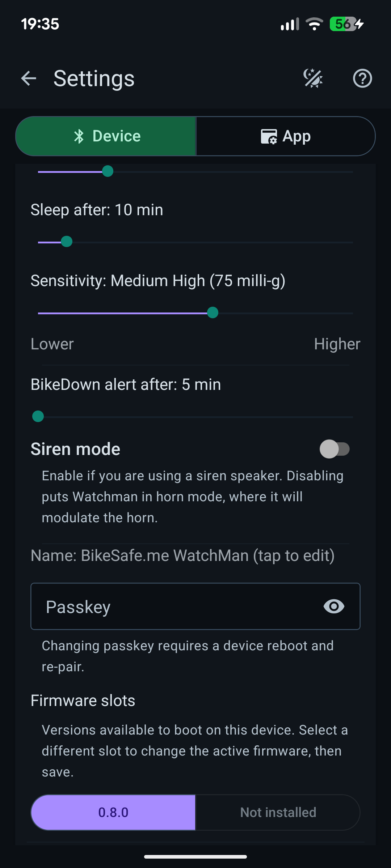Image resolution: width=391 pixels, height=868 pixels.
Task: Click the Sleep after slider handle
Action: [x=67, y=242]
